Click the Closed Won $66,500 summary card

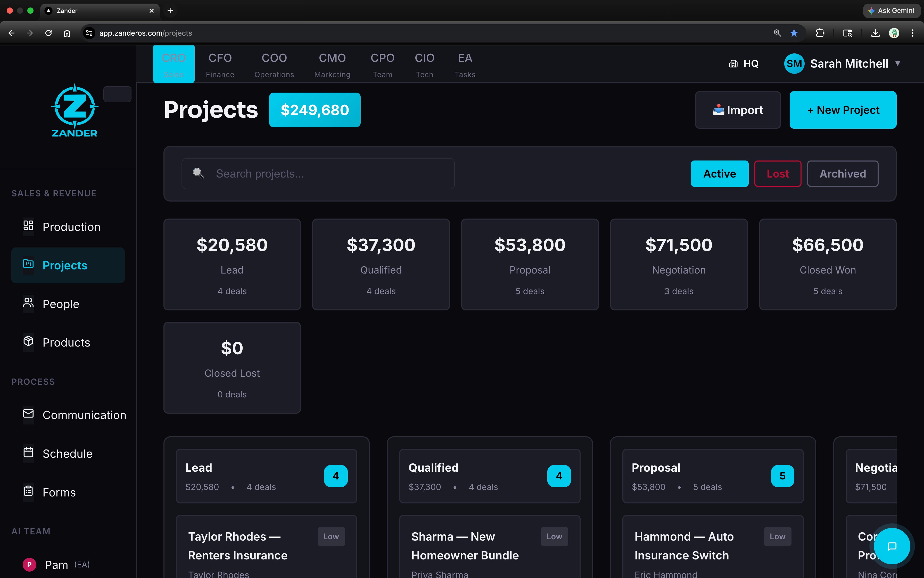pyautogui.click(x=827, y=264)
